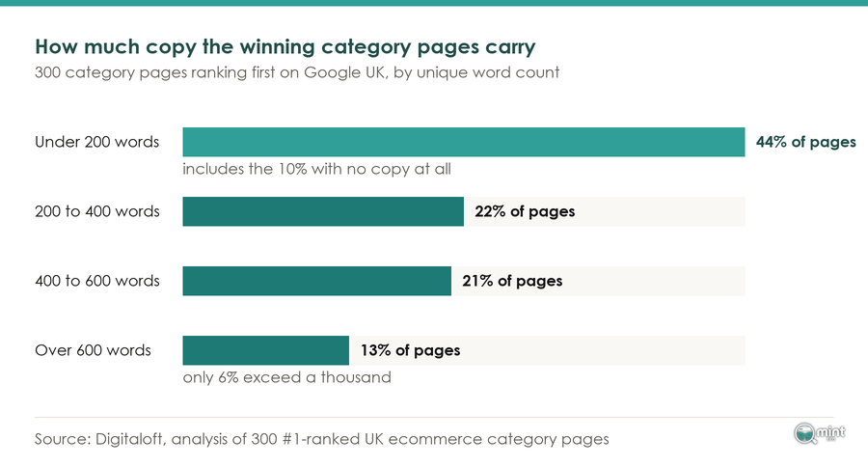Click the note about 10% with no copy
Screen dimensions: 868x467
[316, 169]
